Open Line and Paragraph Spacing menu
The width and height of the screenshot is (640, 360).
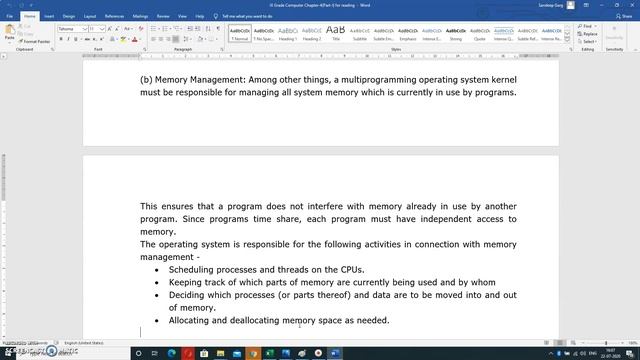pos(187,39)
